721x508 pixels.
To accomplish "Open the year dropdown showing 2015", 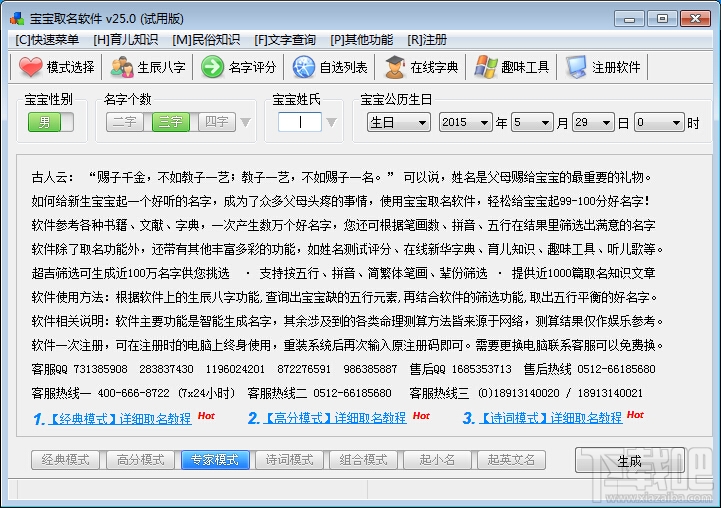I will [465, 122].
